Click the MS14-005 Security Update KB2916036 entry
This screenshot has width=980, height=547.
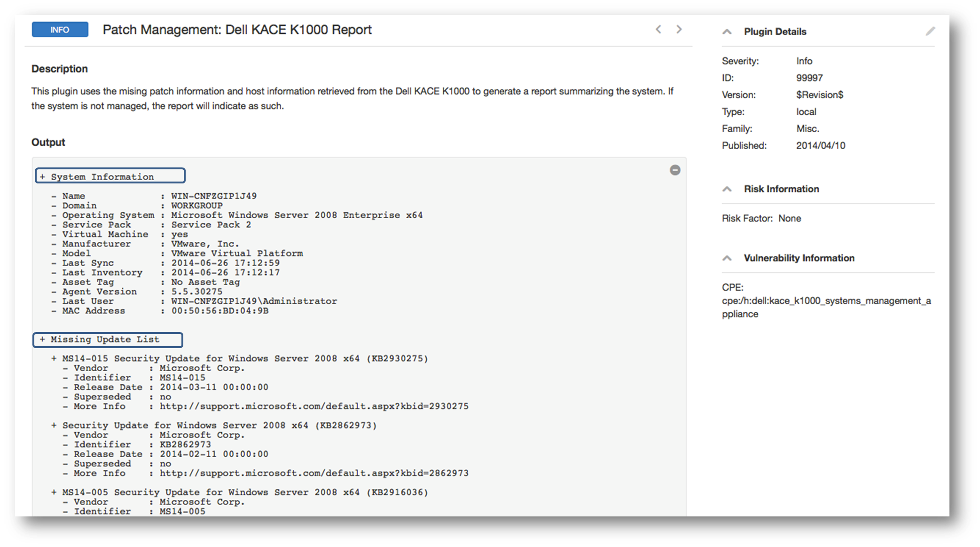[x=245, y=492]
